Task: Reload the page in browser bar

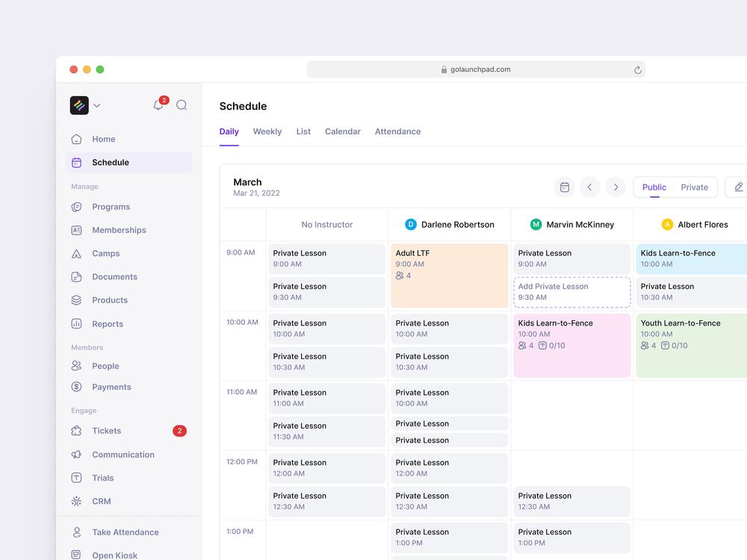Action: coord(637,70)
